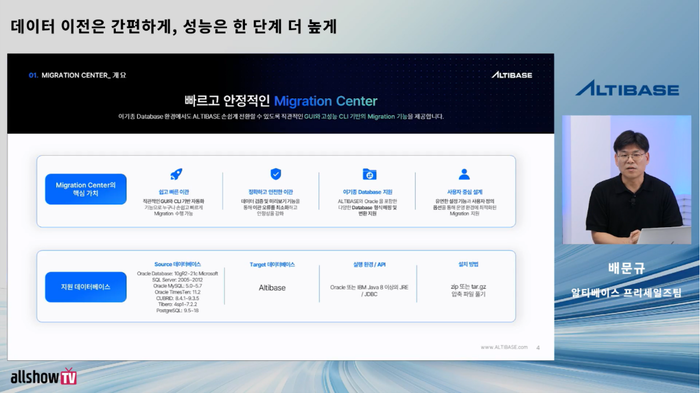Click the 'Oracle 또는 IBM Java 8' JRE text
The height and width of the screenshot is (393, 700).
point(369,287)
